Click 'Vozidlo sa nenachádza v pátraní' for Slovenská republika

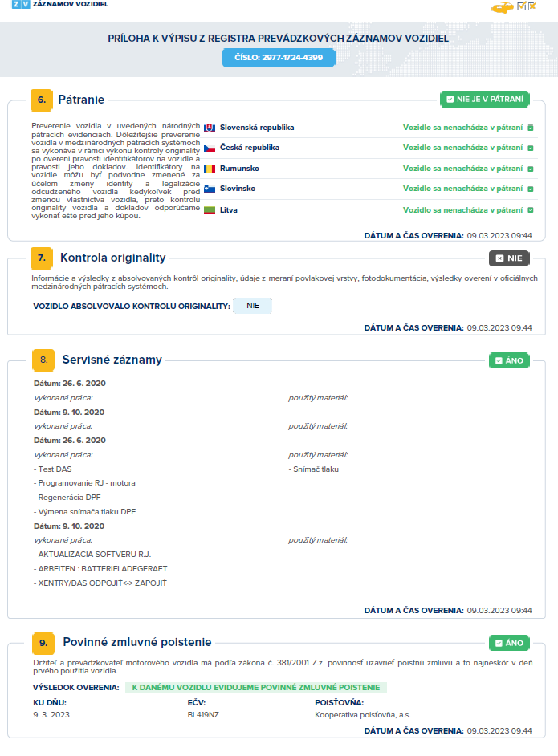(462, 128)
